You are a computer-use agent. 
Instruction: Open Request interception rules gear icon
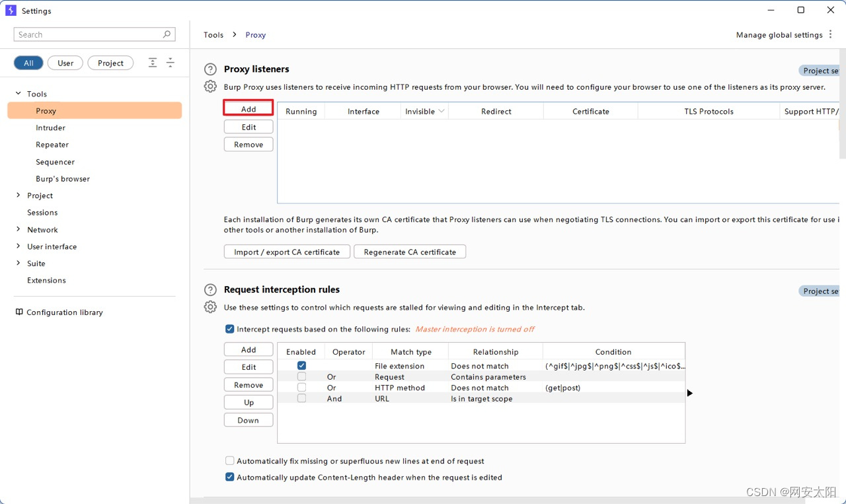coord(210,307)
